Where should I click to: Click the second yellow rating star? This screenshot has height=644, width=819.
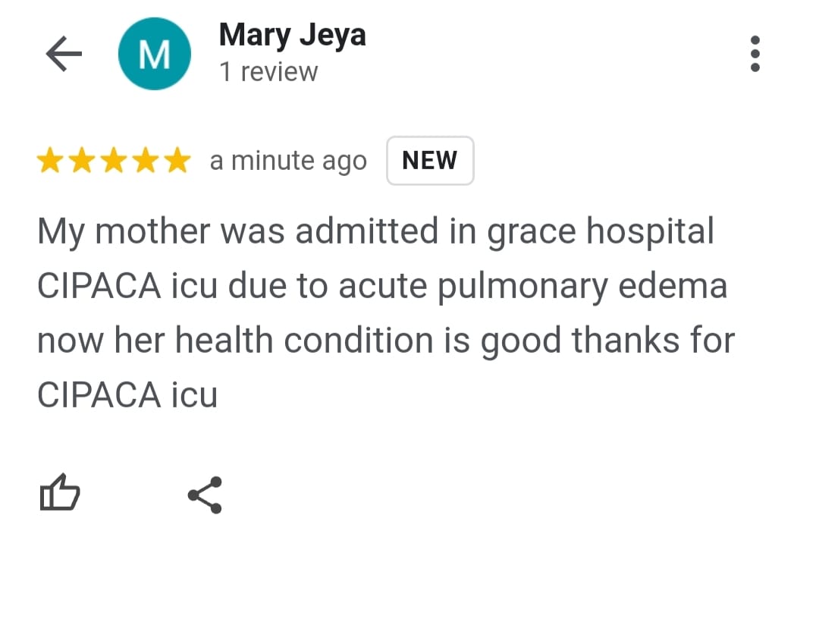[x=82, y=161]
